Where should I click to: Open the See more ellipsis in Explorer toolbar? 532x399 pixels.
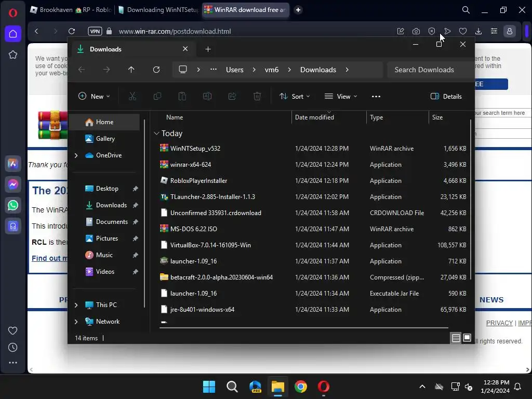point(376,96)
